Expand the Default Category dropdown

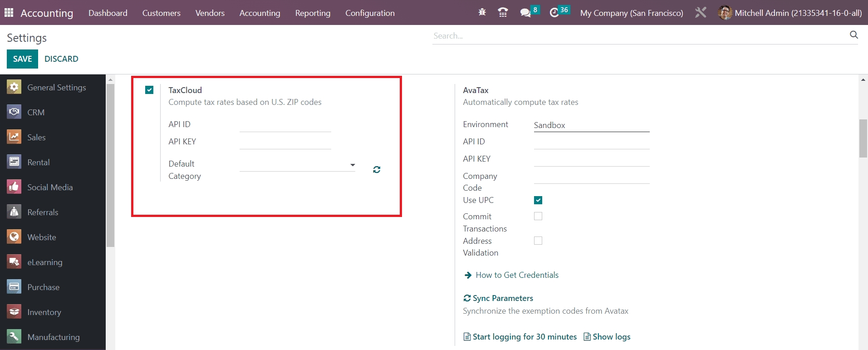[x=297, y=165]
